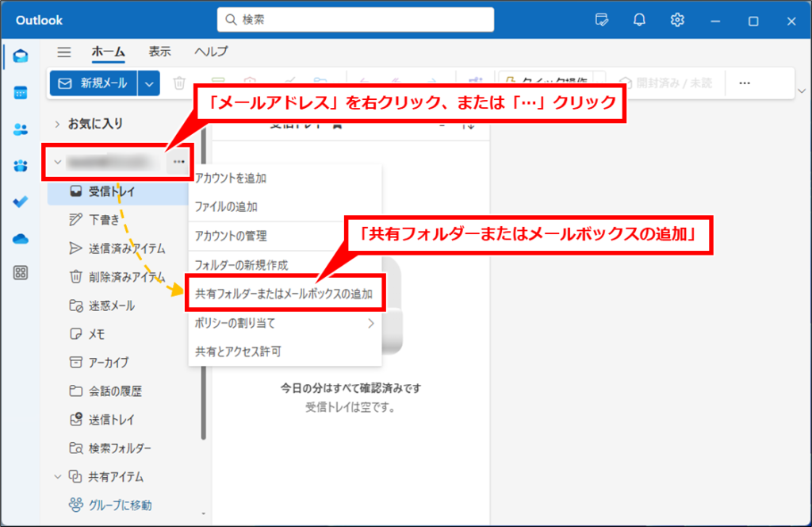Switch to the 表示 tab
812x527 pixels.
click(159, 50)
